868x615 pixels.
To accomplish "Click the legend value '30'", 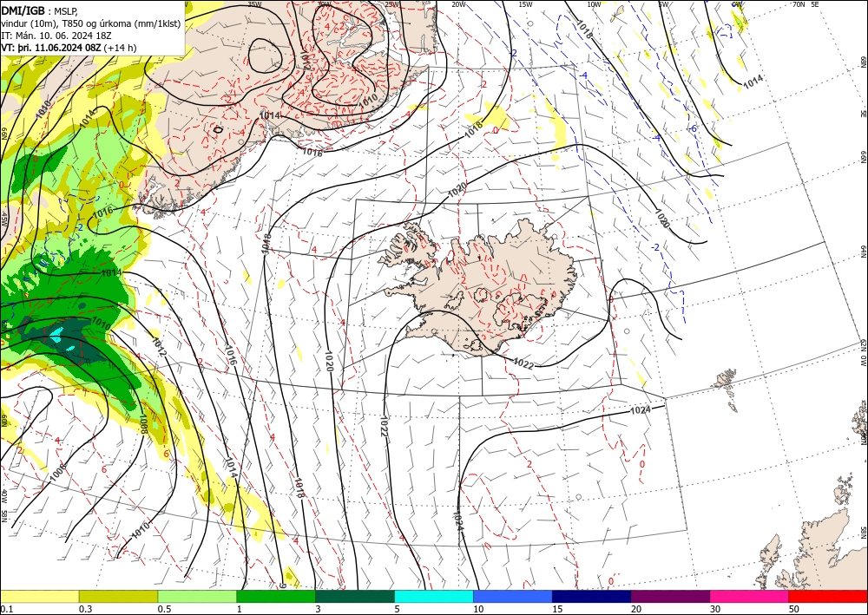I will (715, 609).
